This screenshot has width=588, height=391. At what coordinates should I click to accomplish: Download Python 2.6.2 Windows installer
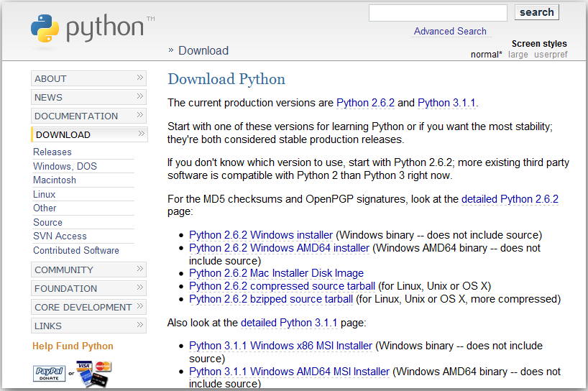261,235
